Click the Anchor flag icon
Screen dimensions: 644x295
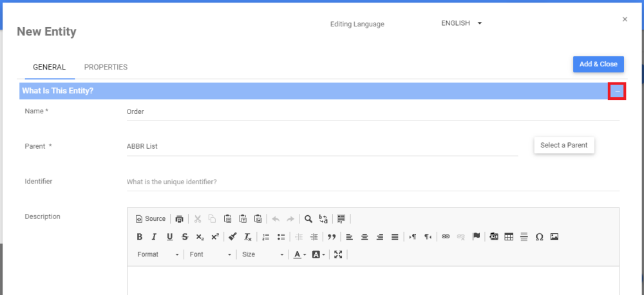[476, 237]
